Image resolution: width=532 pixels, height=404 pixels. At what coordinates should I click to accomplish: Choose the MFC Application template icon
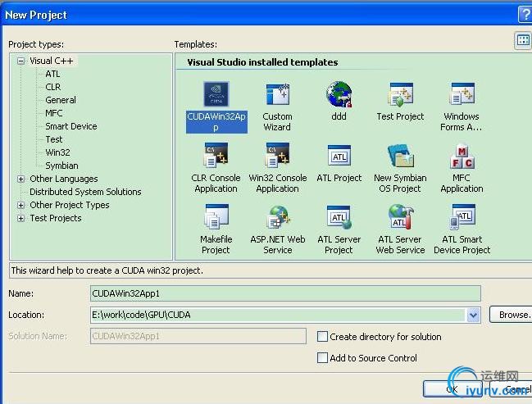click(462, 157)
